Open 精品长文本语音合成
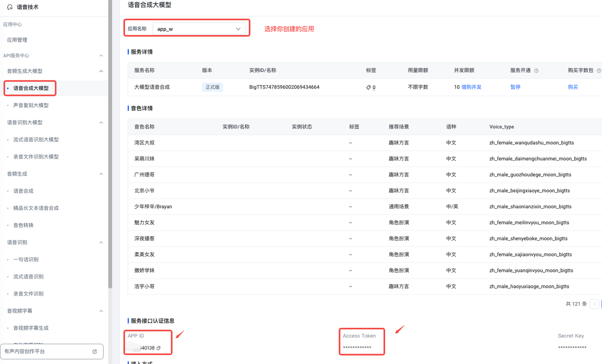The width and height of the screenshot is (602, 364). 36,208
